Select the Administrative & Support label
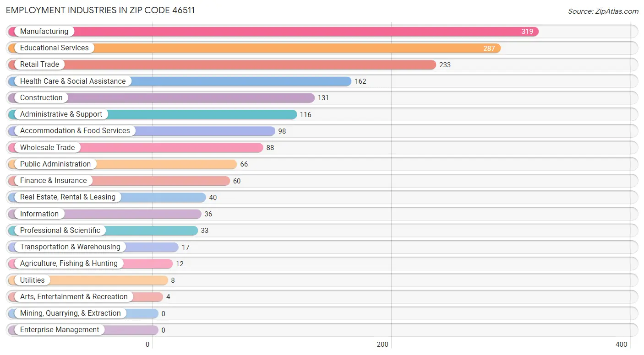 [x=61, y=114]
